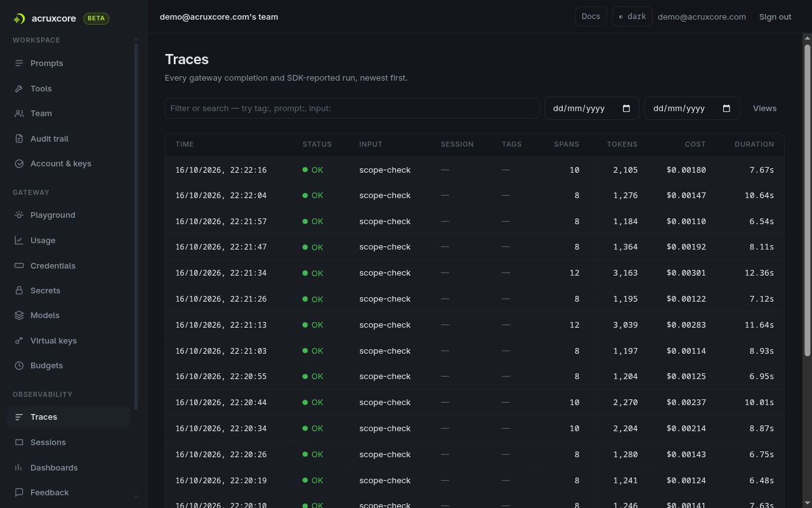
Task: Open the trace at 16/10/2026, 22:21:57
Action: pos(475,222)
